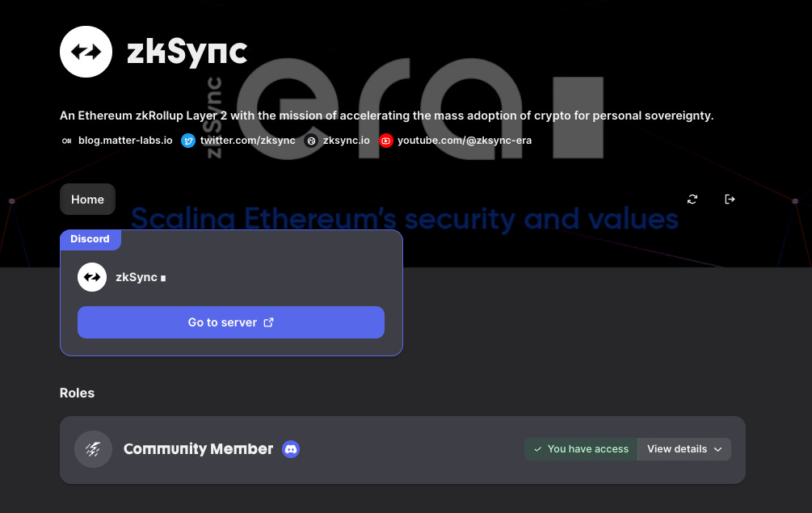
Task: Open youtube.com/@zksync-era link
Action: click(x=465, y=141)
